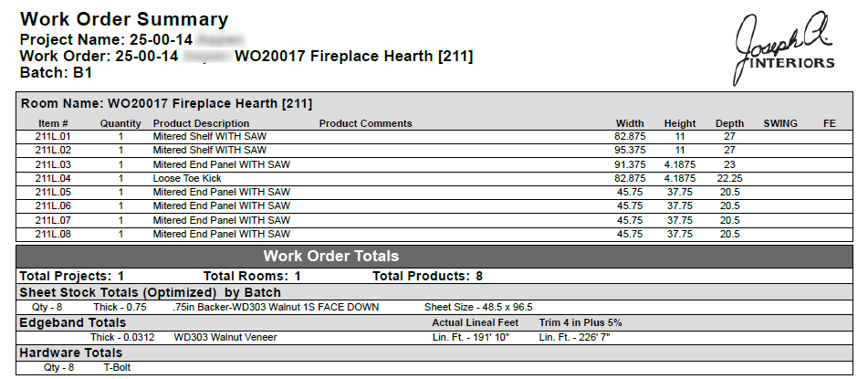Click the FE column header

830,123
